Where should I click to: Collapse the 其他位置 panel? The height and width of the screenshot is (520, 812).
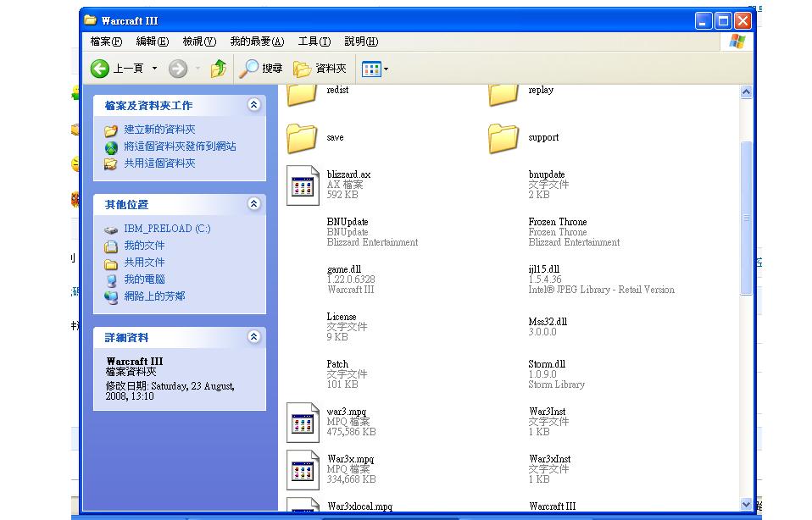click(253, 204)
